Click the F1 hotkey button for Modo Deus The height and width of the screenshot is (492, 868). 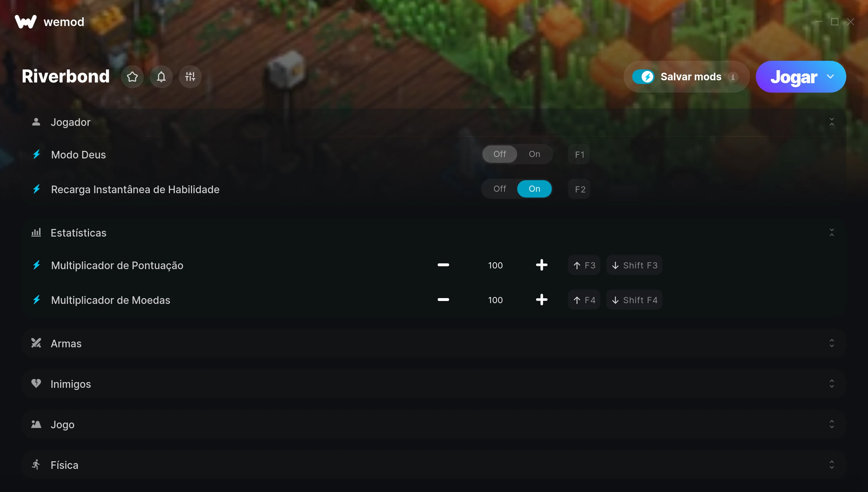pyautogui.click(x=579, y=154)
